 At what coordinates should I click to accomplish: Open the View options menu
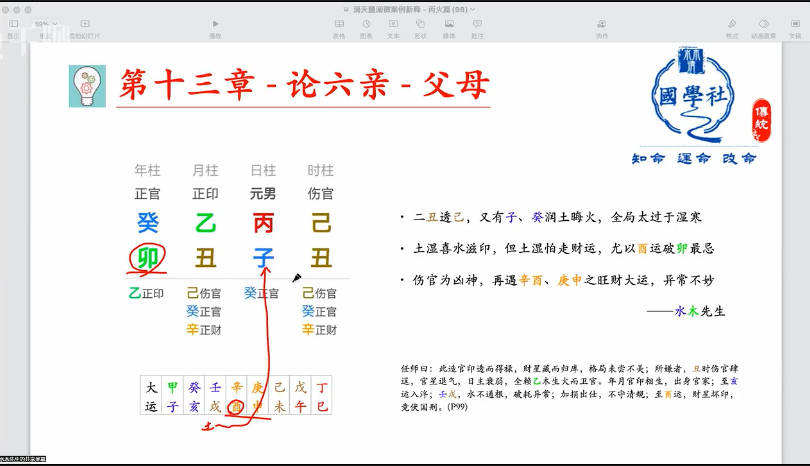click(x=13, y=23)
